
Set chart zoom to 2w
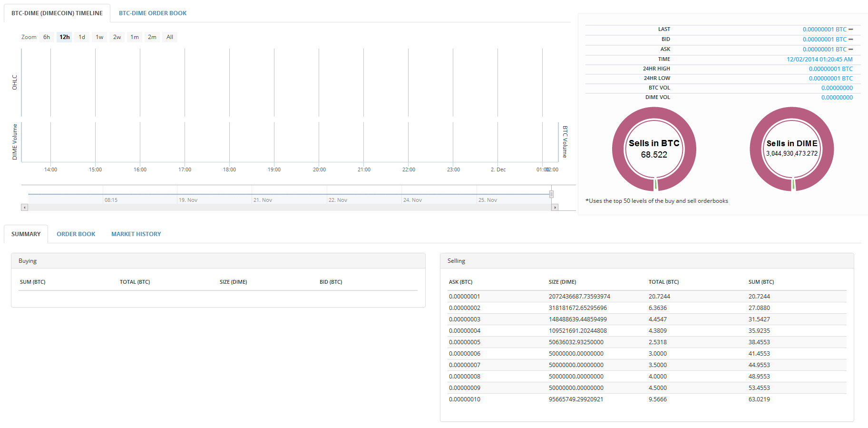(x=117, y=37)
